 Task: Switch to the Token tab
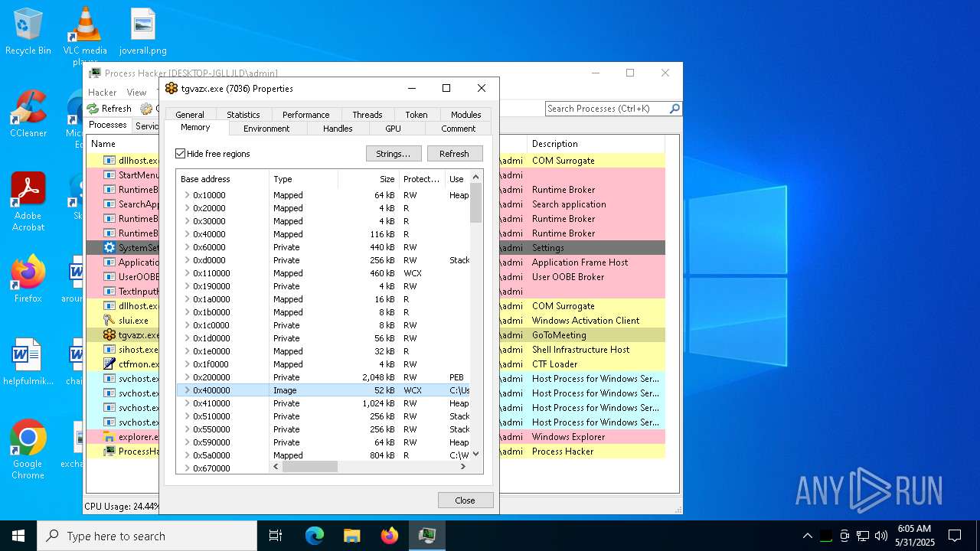click(416, 115)
